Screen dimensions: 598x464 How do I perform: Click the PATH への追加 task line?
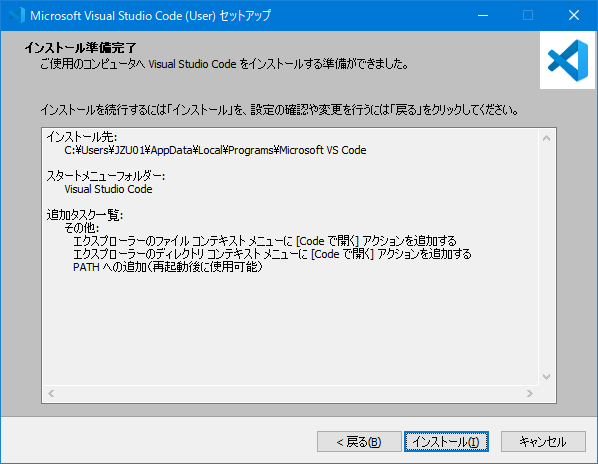click(168, 267)
